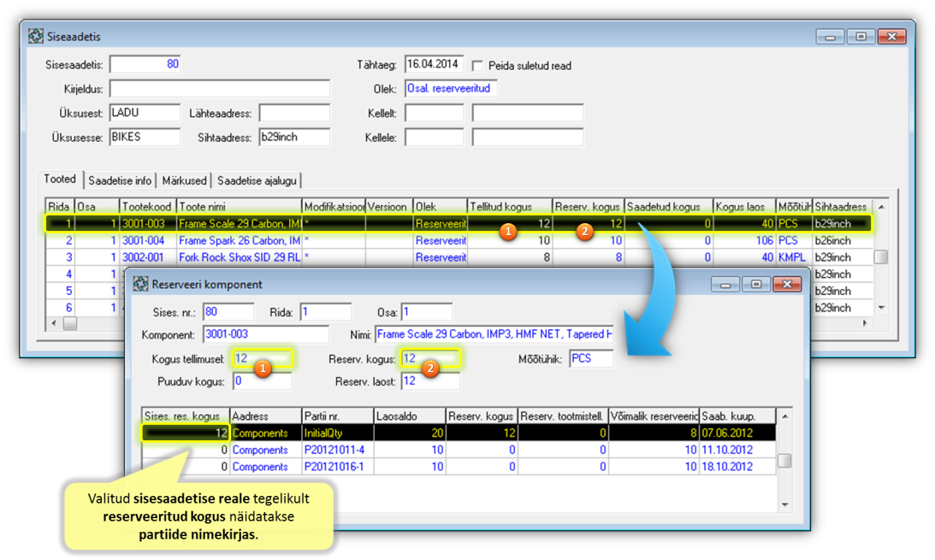935x560 pixels.
Task: Click products table vertical scrollbar thumb
Action: tap(881, 257)
